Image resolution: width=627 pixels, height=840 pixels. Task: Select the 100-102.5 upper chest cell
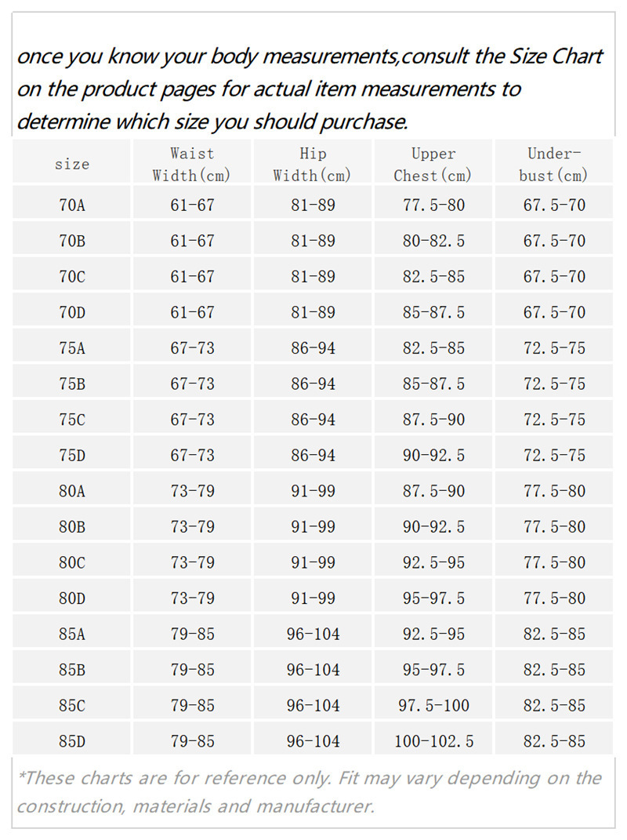point(433,741)
